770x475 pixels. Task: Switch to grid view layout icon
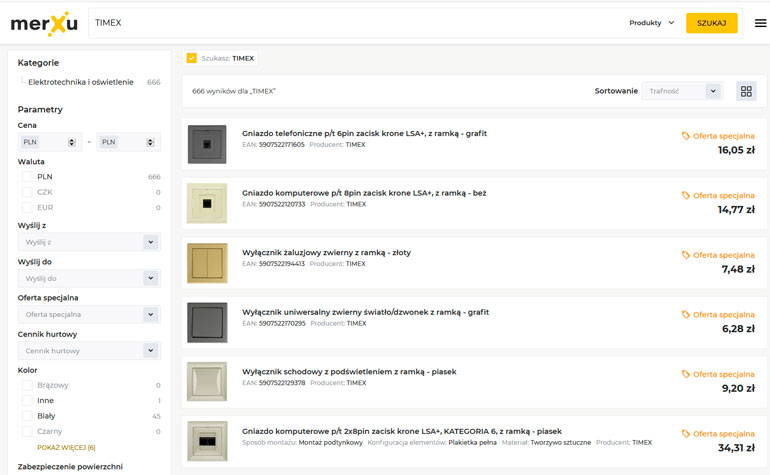coord(746,91)
